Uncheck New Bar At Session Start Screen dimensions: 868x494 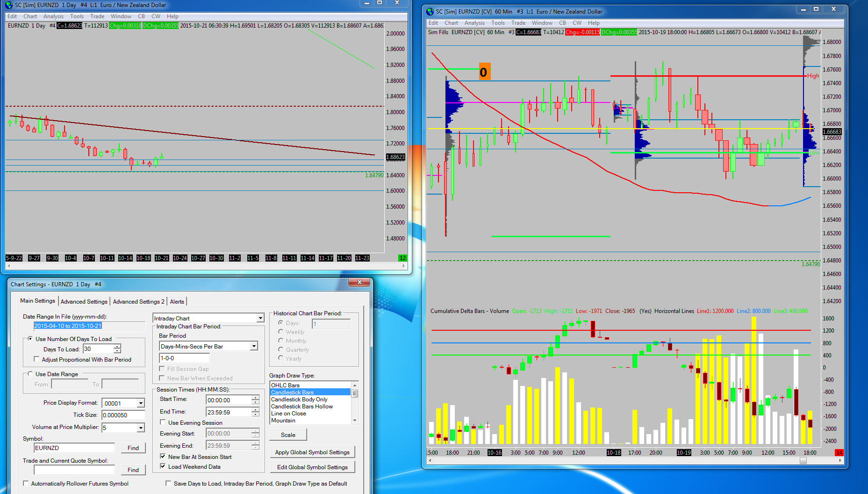163,457
